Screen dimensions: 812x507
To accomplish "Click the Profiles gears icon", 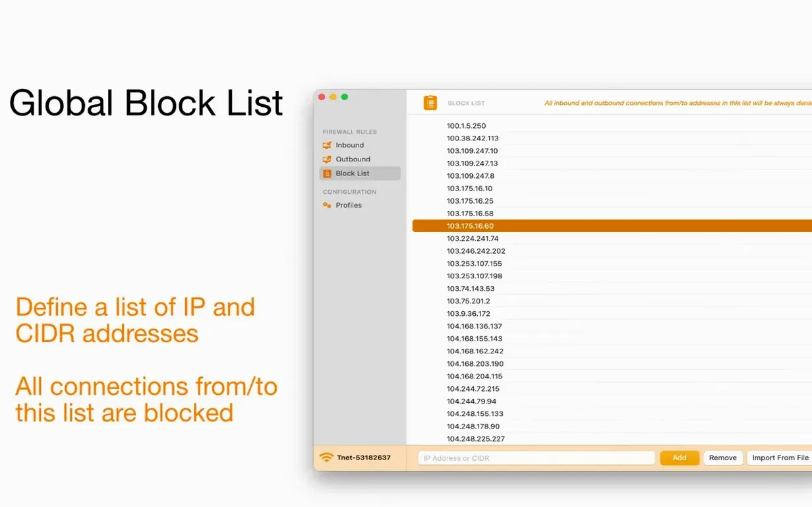I will [x=327, y=205].
